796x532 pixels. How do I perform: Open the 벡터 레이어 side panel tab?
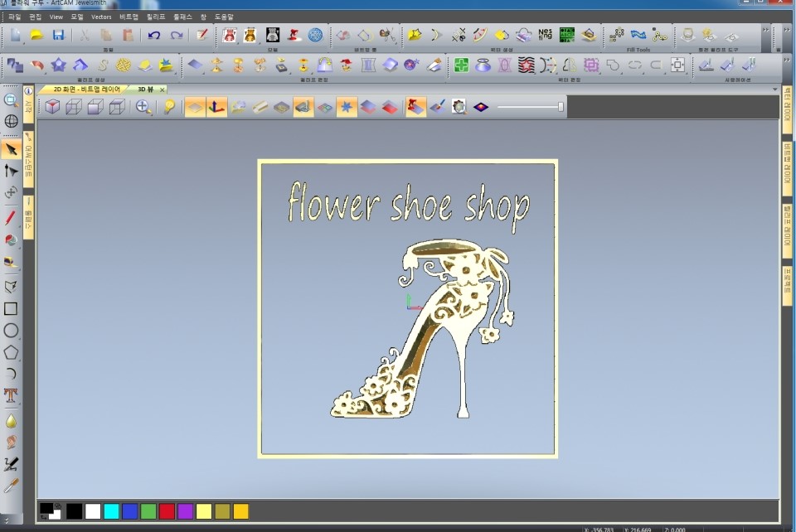click(x=787, y=109)
